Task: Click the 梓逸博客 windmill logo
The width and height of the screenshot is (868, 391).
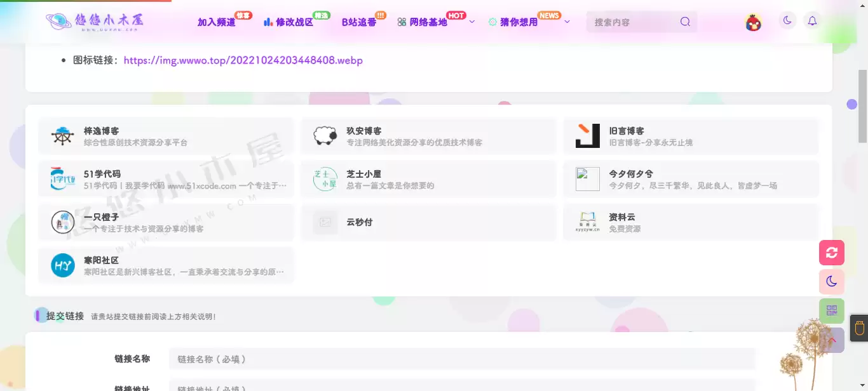Action: pos(62,135)
